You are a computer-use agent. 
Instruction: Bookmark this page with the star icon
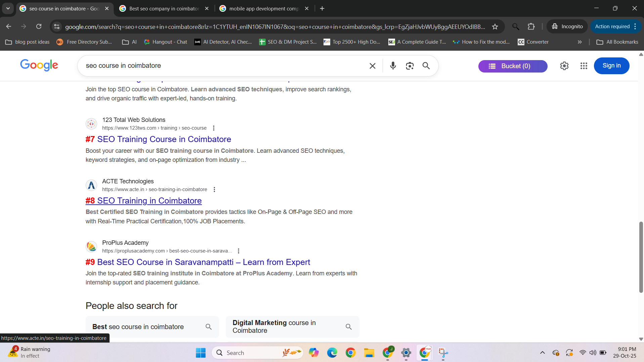pyautogui.click(x=495, y=27)
